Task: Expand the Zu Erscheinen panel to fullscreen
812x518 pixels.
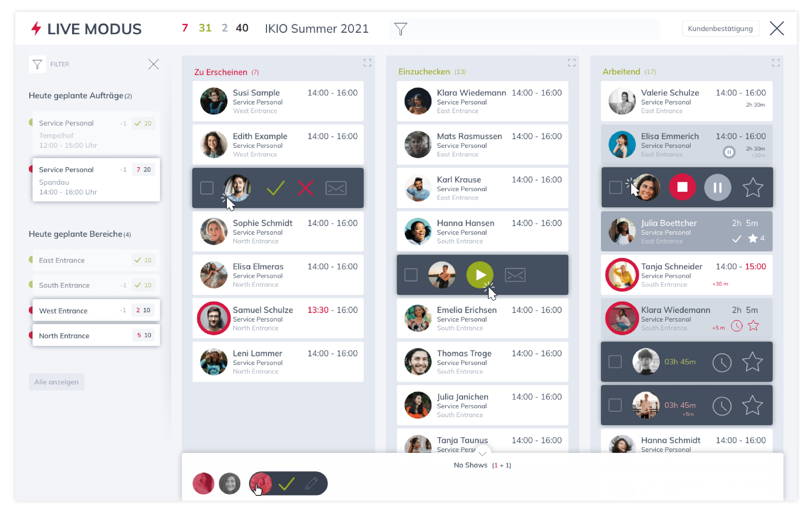Action: point(368,63)
